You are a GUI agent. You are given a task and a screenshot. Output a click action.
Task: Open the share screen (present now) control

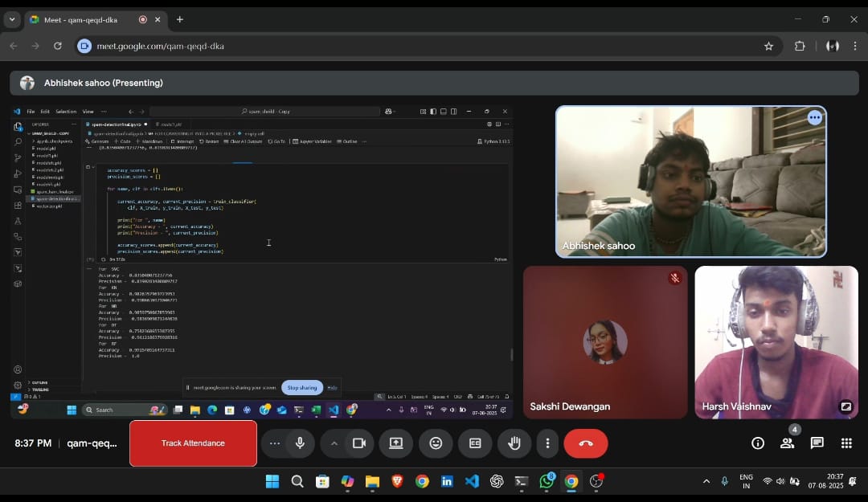point(395,443)
